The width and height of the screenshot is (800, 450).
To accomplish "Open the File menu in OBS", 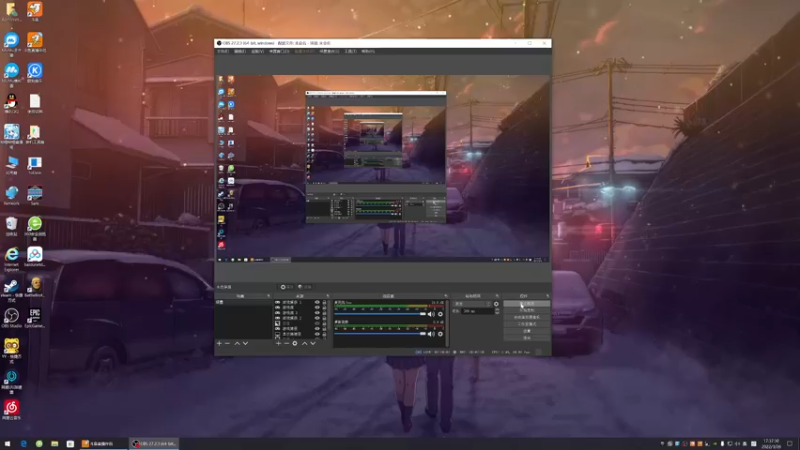I will [223, 51].
